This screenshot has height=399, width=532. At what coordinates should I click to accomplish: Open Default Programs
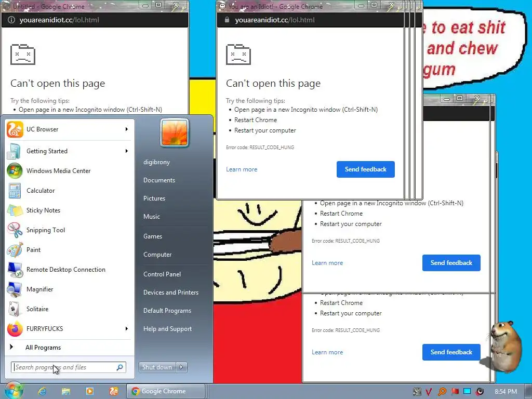click(x=167, y=311)
